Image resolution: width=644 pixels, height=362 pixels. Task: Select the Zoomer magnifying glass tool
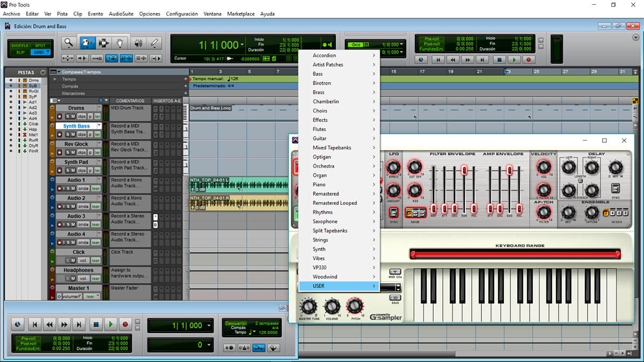pos(68,43)
